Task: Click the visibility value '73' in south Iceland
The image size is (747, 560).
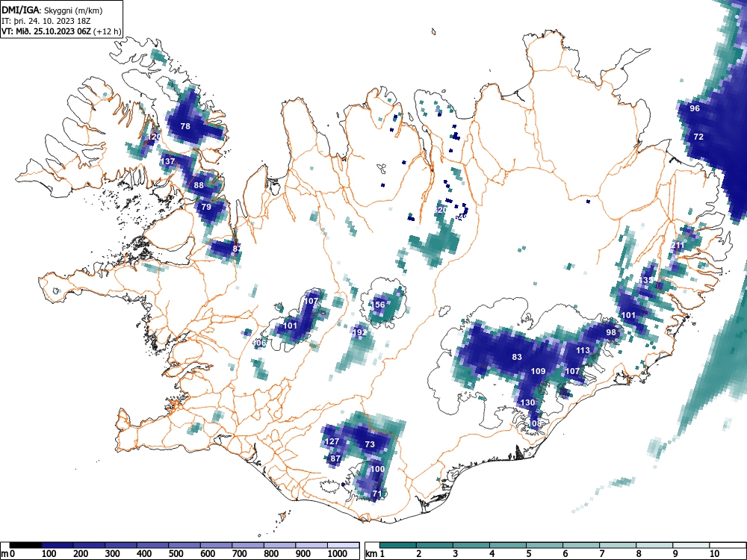Action: (370, 444)
